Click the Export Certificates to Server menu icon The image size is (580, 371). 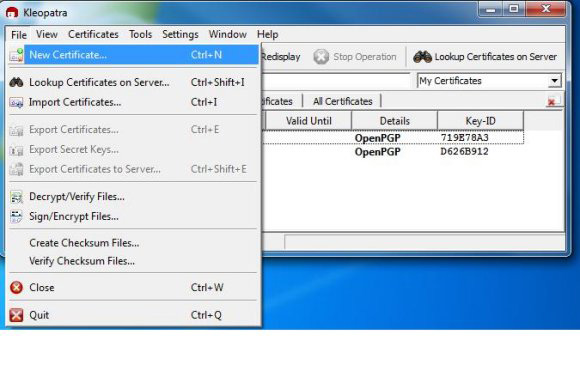[16, 169]
